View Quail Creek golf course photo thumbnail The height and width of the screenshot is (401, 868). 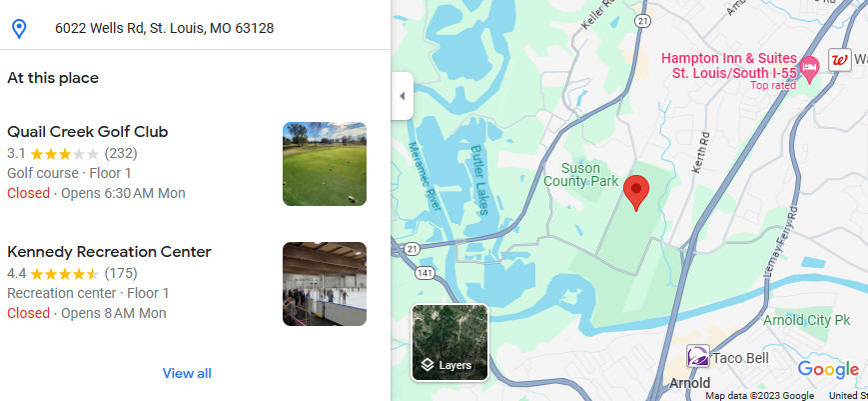(x=325, y=164)
